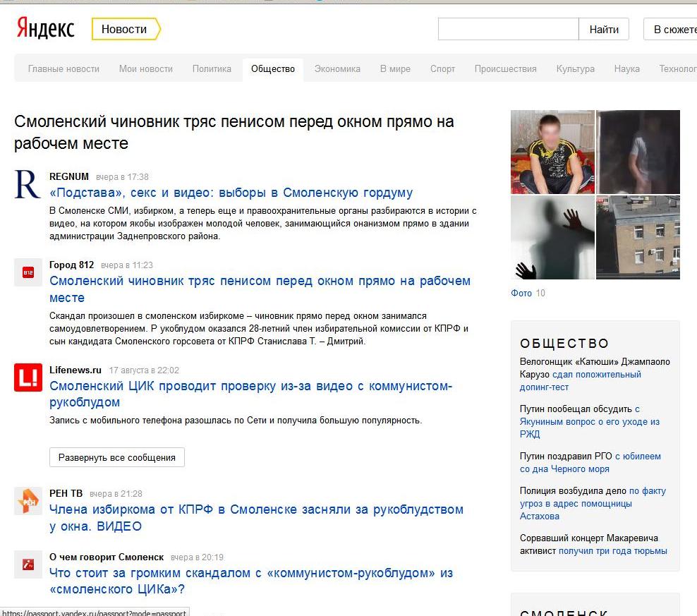Click into the search input field

pos(508,29)
